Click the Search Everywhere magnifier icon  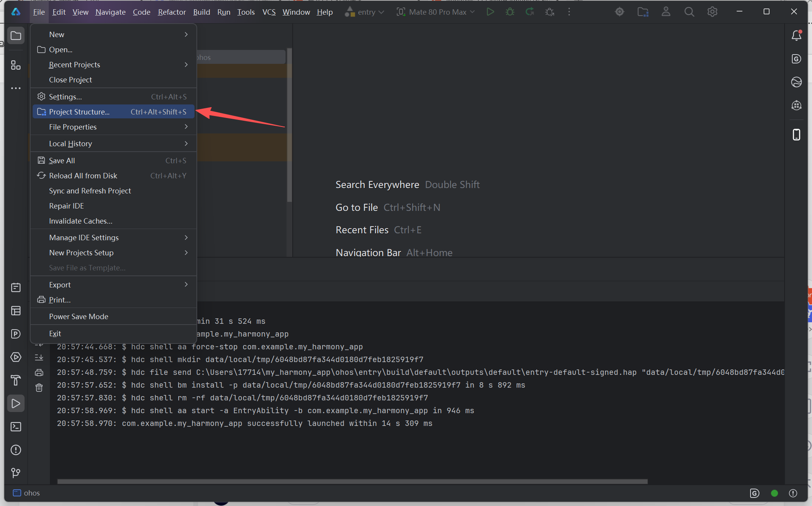point(689,12)
